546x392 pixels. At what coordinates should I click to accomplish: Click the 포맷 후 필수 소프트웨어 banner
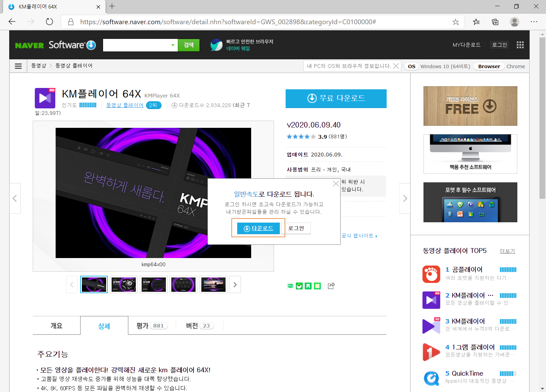pyautogui.click(x=470, y=202)
